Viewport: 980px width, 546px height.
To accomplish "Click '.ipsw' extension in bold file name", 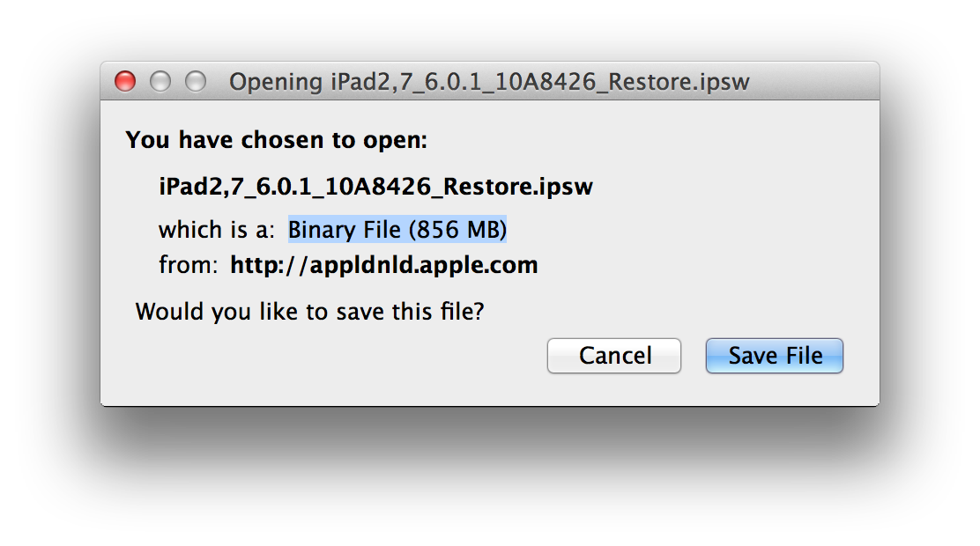I will (566, 188).
